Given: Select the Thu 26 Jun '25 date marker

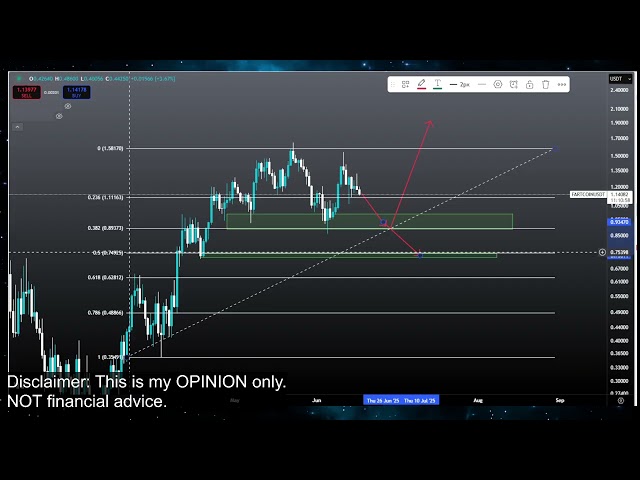Looking at the screenshot, I should point(382,400).
